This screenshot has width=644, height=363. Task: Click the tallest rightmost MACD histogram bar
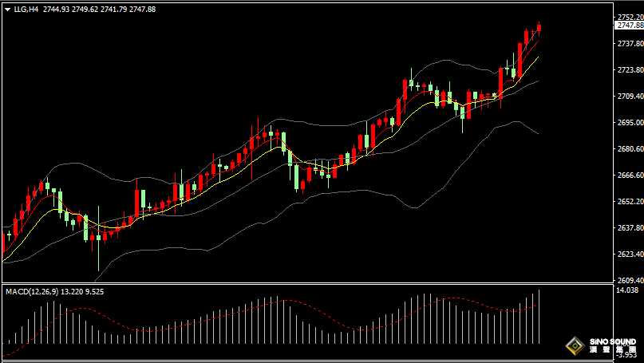pos(539,317)
